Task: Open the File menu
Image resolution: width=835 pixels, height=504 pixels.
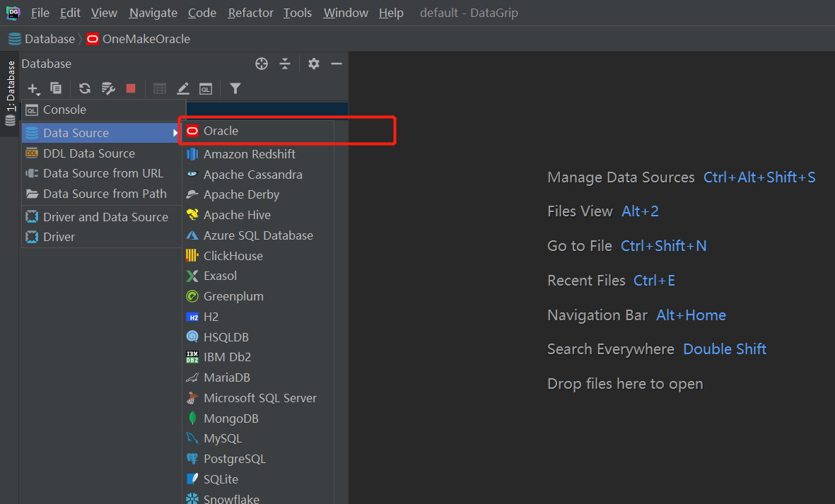Action: click(x=40, y=13)
